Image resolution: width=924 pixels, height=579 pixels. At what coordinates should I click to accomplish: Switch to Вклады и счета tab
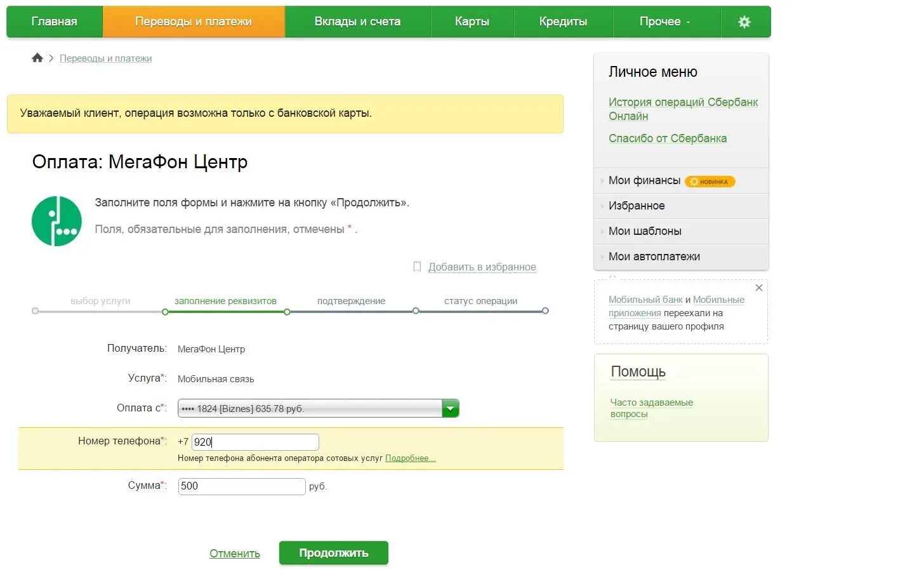click(x=358, y=22)
